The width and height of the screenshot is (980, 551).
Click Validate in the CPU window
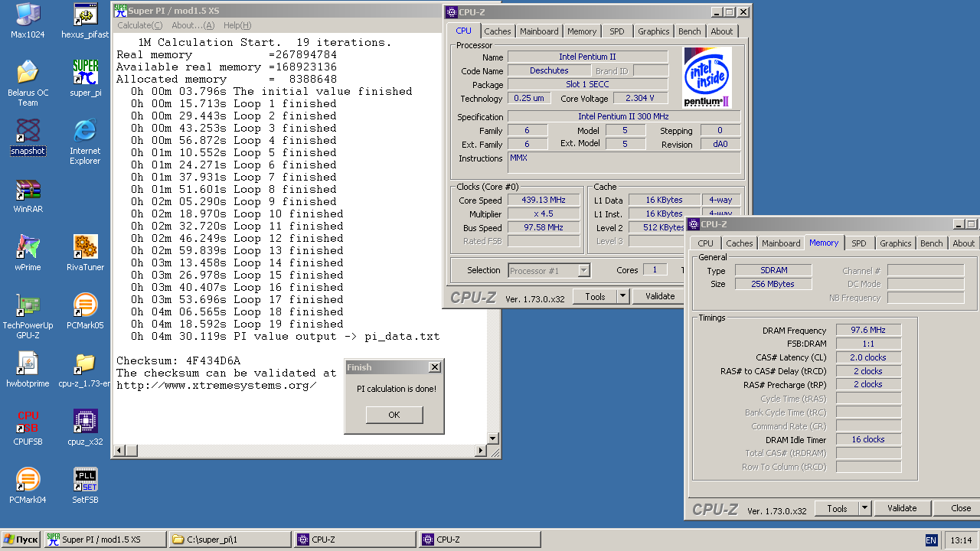(660, 296)
